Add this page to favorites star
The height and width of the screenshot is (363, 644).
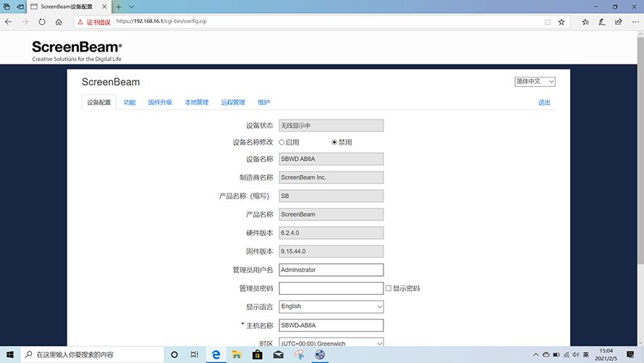[x=562, y=22]
